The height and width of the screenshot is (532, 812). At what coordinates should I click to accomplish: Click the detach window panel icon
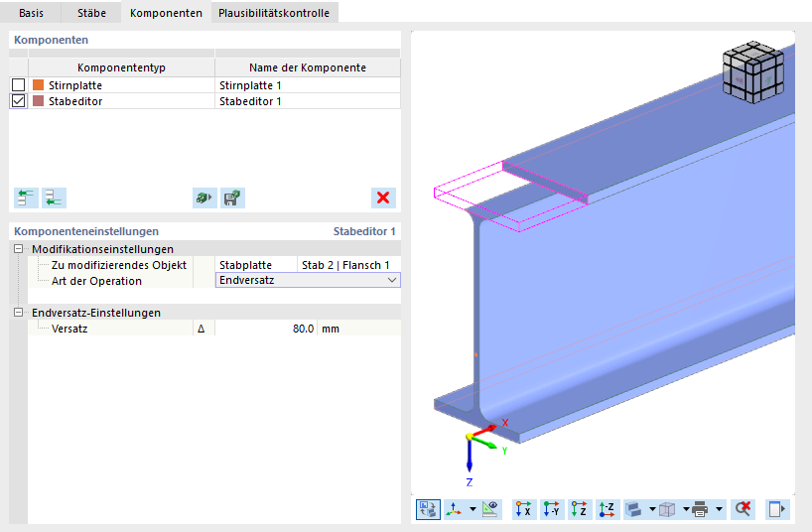pos(775,509)
